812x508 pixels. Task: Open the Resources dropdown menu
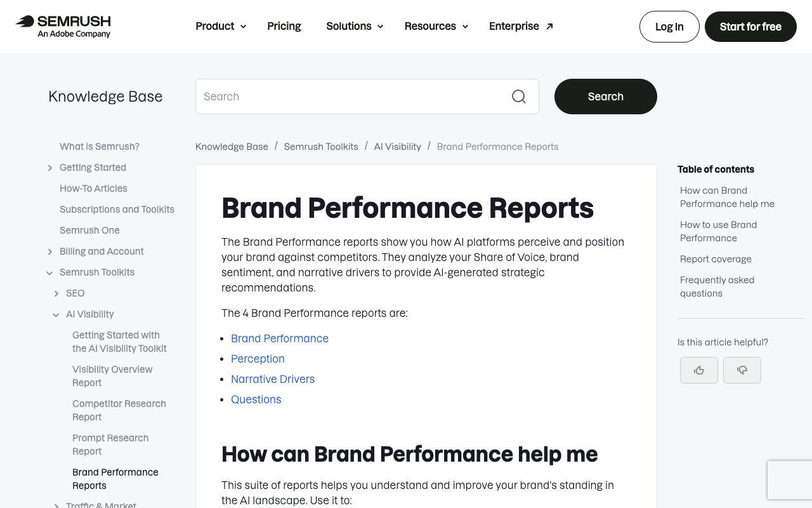click(436, 26)
